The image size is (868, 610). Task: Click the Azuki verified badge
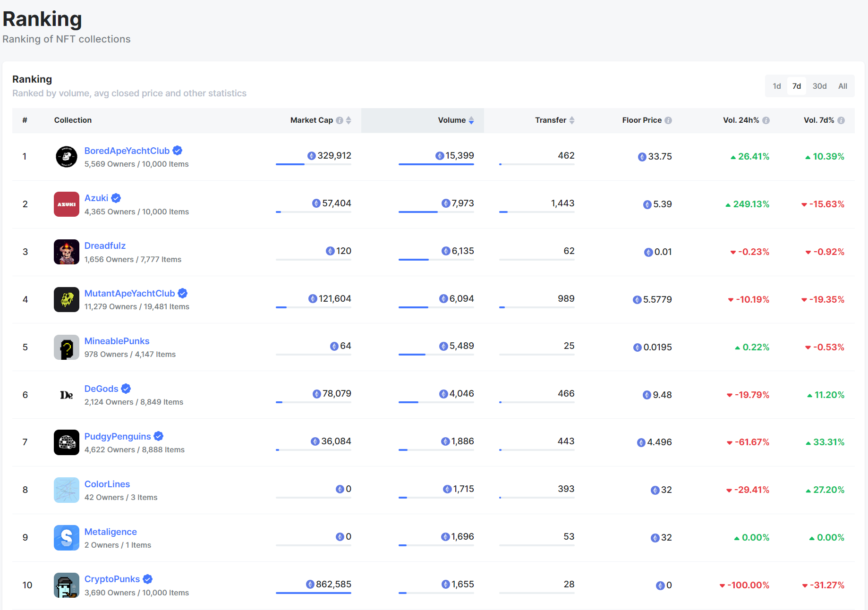[116, 198]
